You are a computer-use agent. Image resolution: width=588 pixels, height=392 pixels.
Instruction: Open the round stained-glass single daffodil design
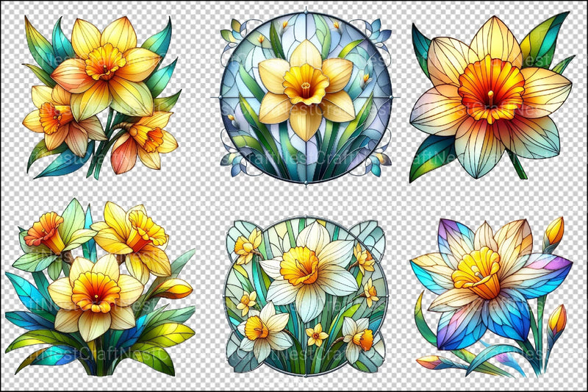[306, 97]
